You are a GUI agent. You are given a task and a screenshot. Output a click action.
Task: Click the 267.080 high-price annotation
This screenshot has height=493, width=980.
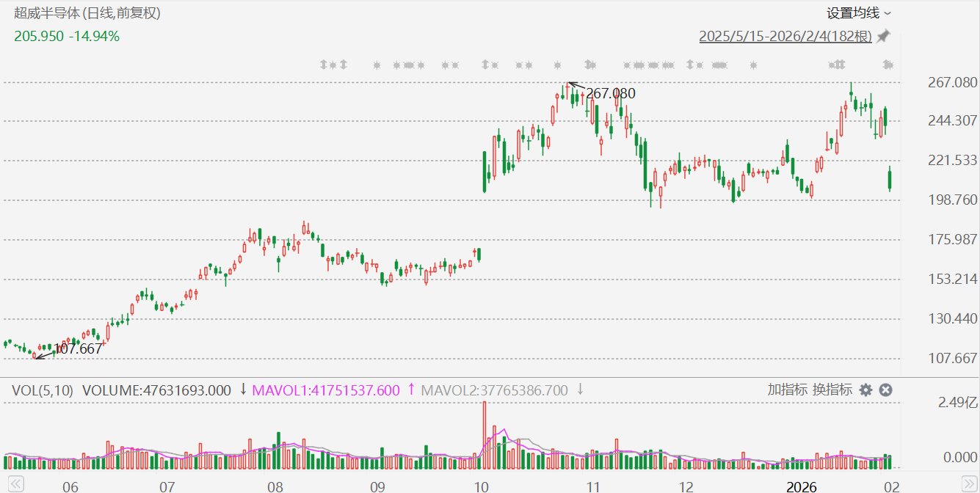coord(611,93)
